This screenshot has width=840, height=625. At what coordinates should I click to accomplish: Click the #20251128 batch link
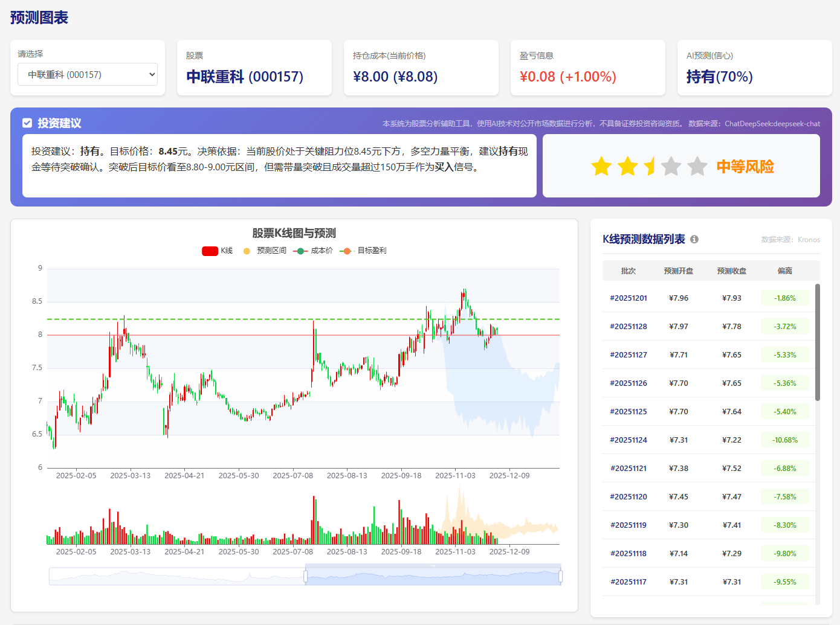628,326
